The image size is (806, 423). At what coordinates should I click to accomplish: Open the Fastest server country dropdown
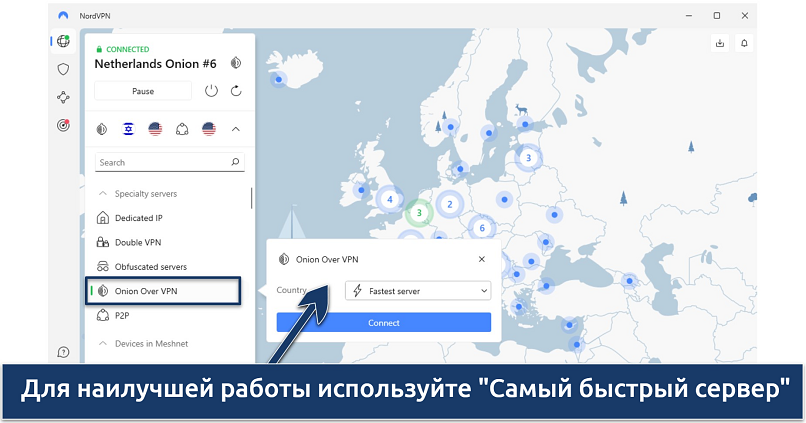coord(417,290)
